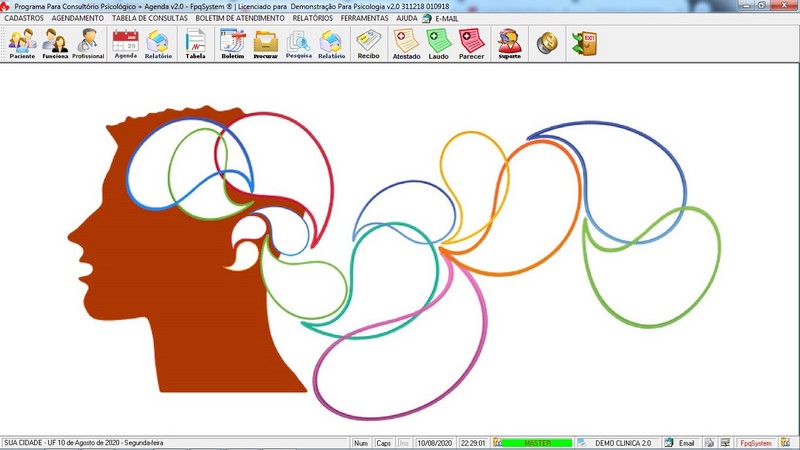Click the Suporte support icon
The image size is (800, 450).
tap(509, 43)
